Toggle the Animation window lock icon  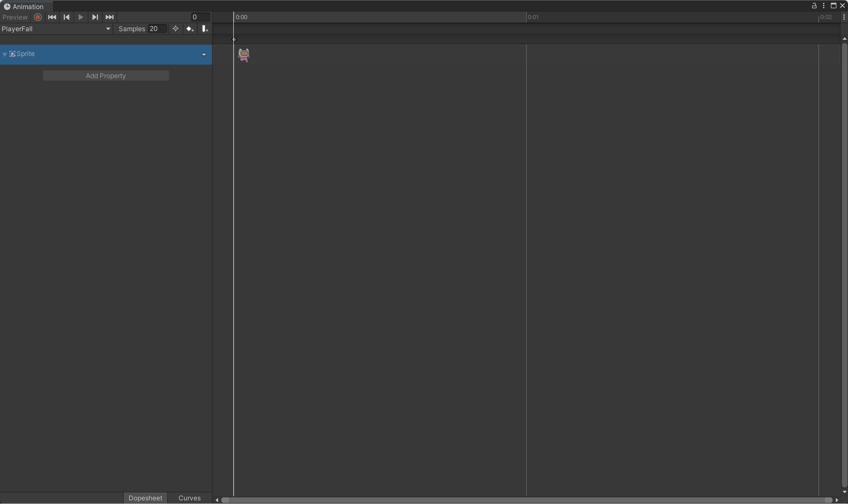pos(814,6)
